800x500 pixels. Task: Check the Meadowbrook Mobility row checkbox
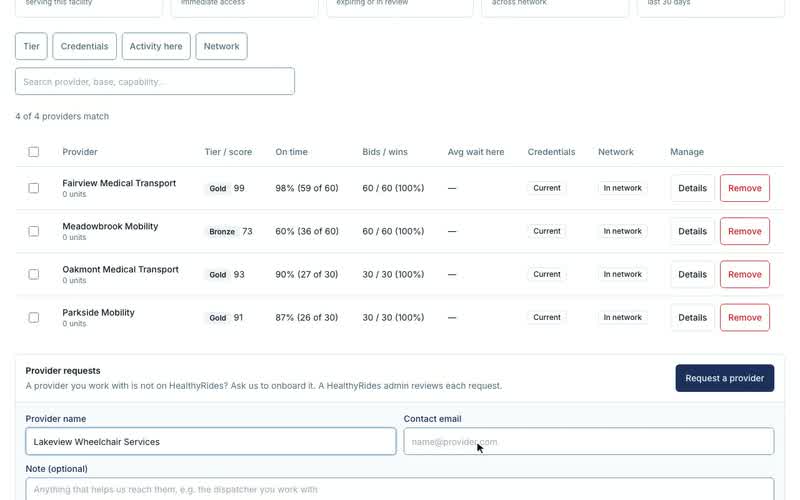(x=34, y=232)
